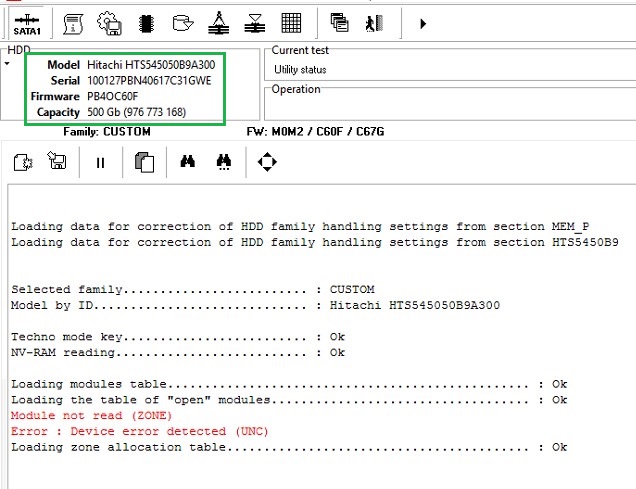
Task: Click the cascaded windows icon
Action: [x=339, y=22]
